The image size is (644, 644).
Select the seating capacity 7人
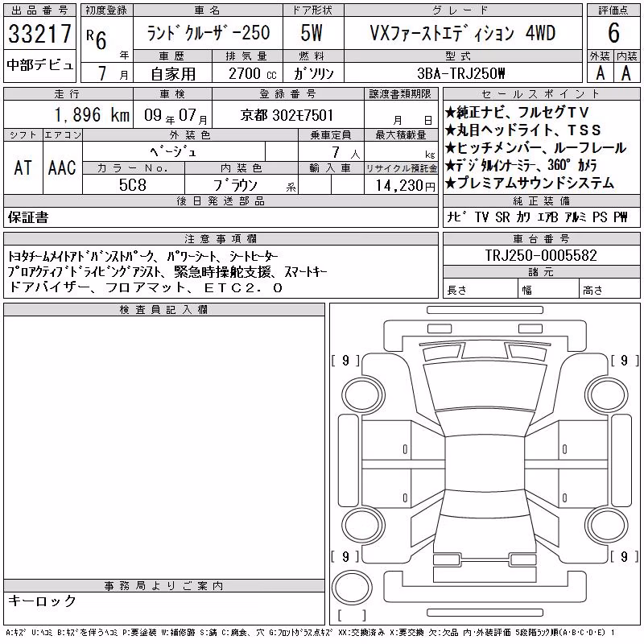pos(346,152)
